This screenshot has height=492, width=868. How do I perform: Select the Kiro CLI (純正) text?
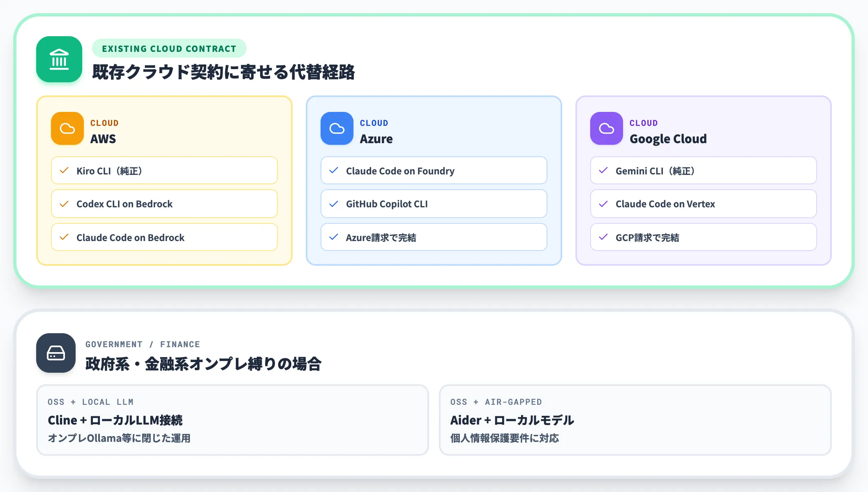coord(110,171)
